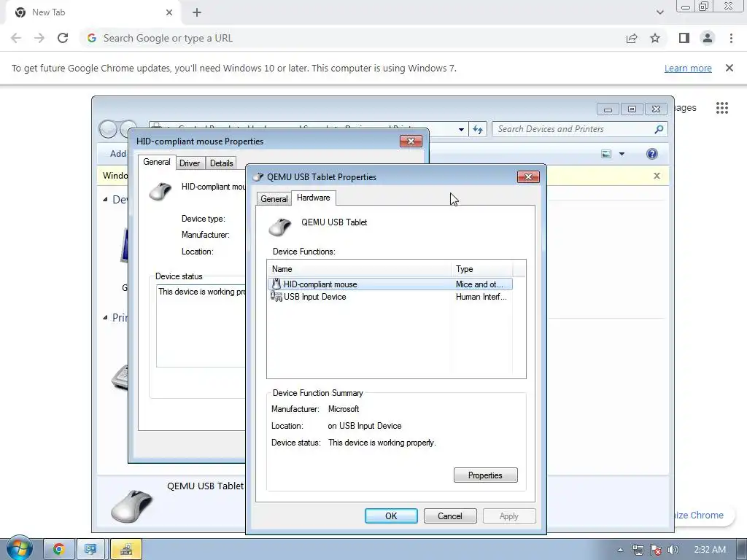Screen dimensions: 747x560
Task: Click the mouse icon in HID-compliant mouse Properties
Action: coord(160,192)
